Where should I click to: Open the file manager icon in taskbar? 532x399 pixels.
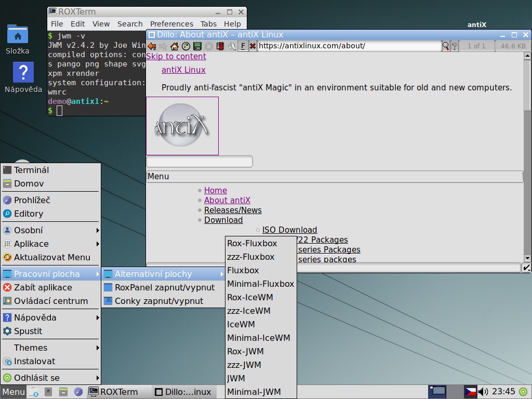tap(63, 392)
